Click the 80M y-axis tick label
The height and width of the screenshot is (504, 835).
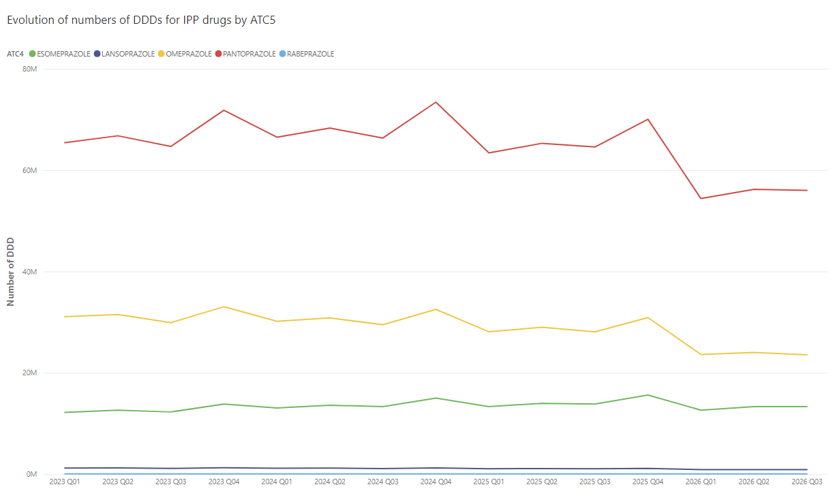(x=29, y=69)
